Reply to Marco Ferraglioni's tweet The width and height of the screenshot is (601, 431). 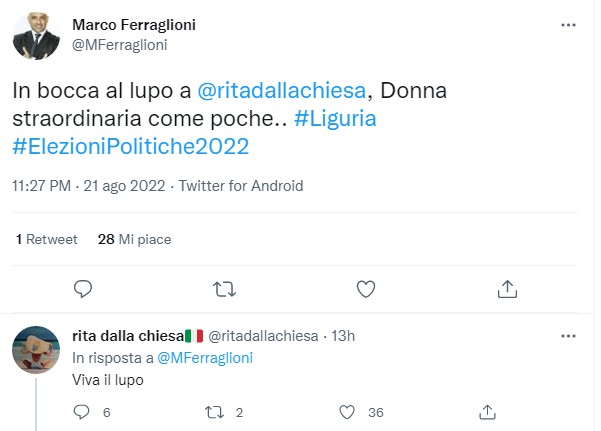pos(84,289)
